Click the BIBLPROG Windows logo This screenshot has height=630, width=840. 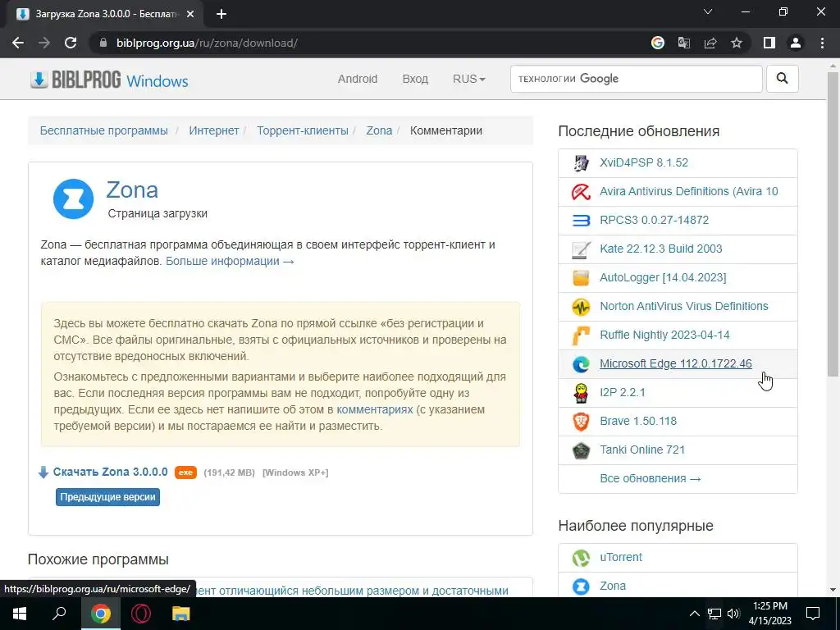[x=109, y=80]
